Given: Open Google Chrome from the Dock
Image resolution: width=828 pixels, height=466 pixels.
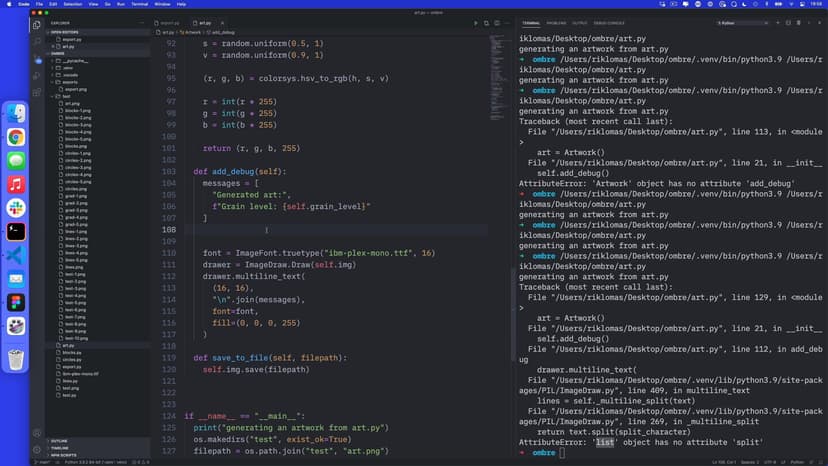Looking at the screenshot, I should (x=16, y=137).
